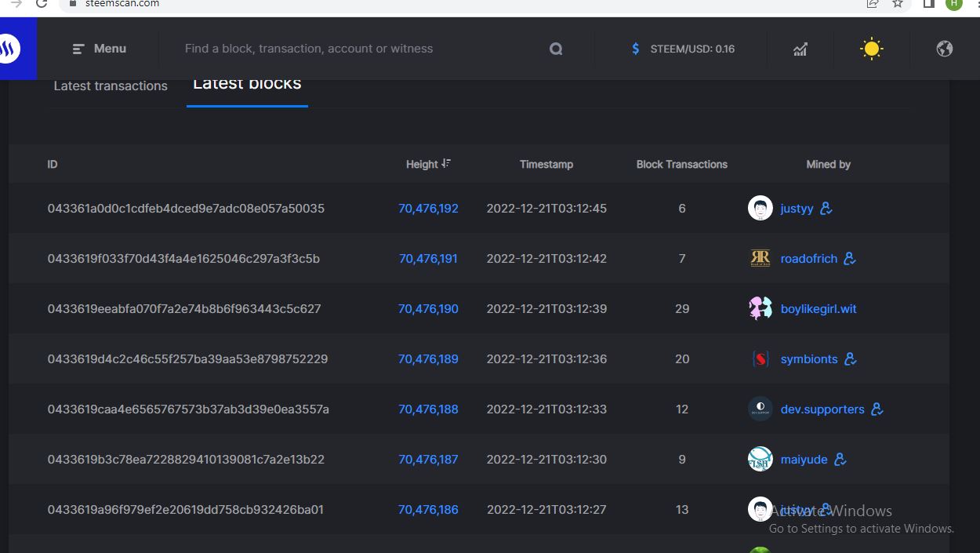The image size is (980, 553).
Task: Click the dollar sign price icon
Action: 636,49
